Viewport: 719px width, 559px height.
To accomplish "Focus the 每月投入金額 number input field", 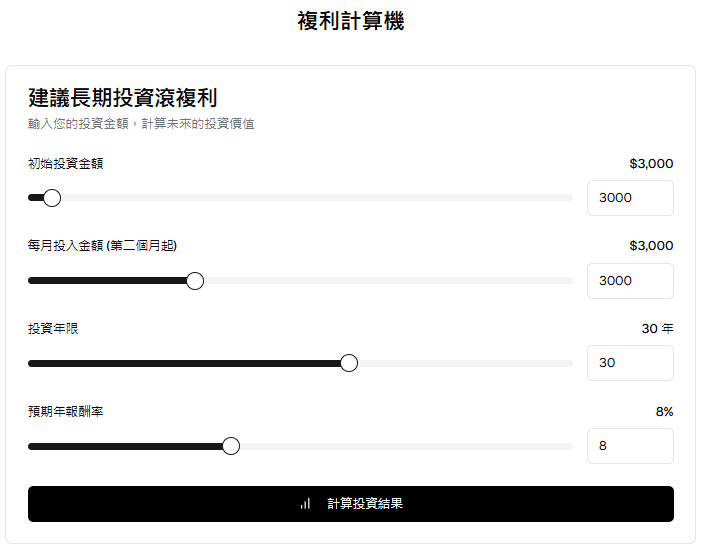I will [x=629, y=281].
